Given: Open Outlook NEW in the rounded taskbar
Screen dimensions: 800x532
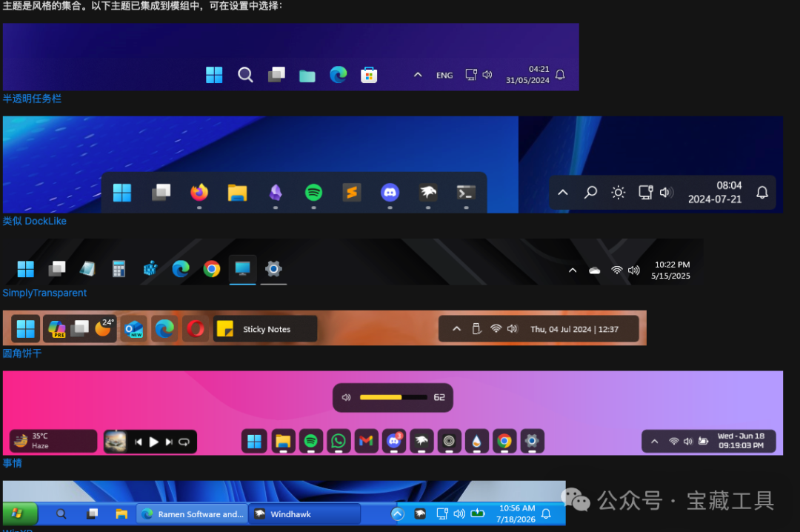Looking at the screenshot, I should pos(133,329).
